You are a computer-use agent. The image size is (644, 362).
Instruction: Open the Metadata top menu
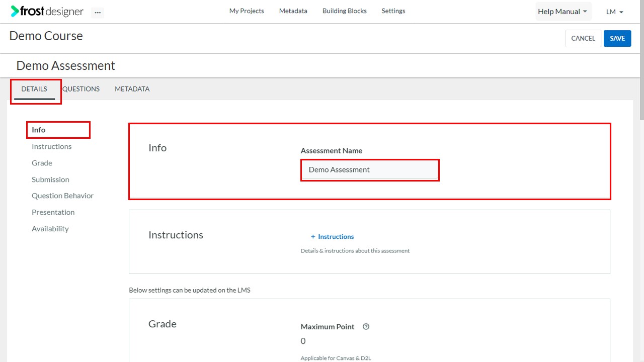pos(293,11)
